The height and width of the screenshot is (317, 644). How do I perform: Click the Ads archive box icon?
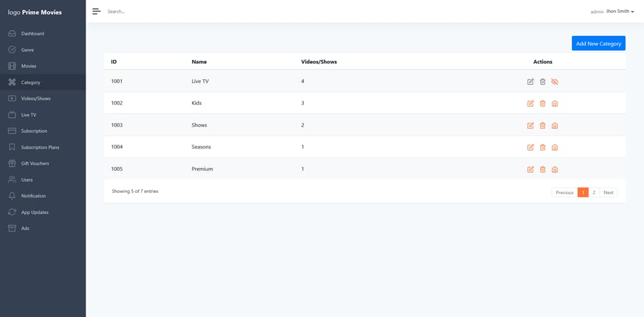[12, 228]
